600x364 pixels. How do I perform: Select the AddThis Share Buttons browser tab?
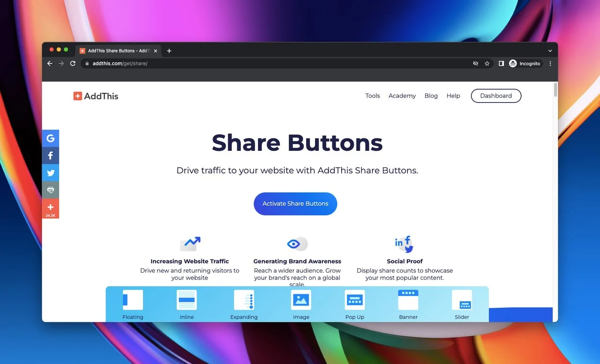pos(119,51)
